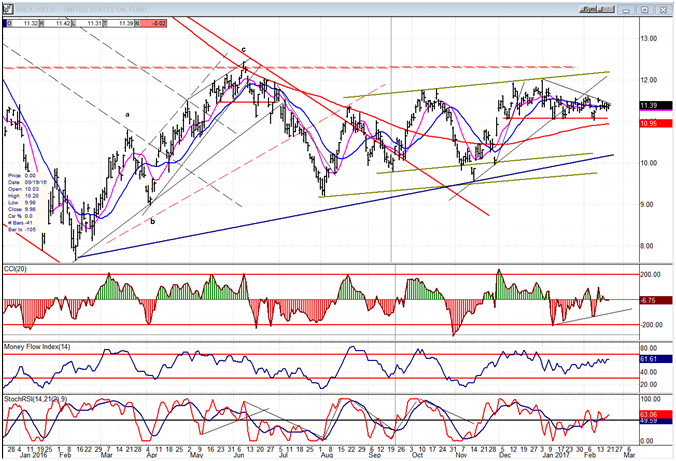Click the StochRSI red value tag 63.06

pos(655,414)
